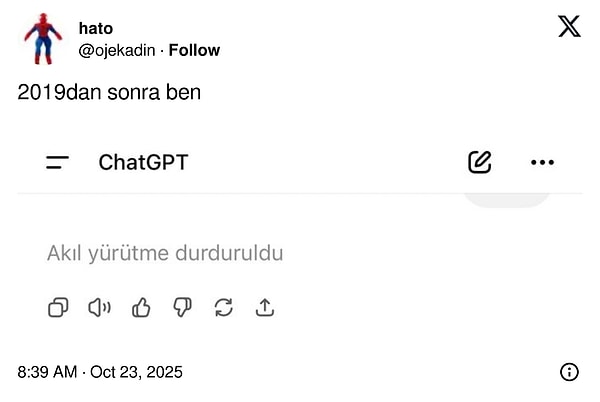Open the three-dot more options menu

[543, 162]
